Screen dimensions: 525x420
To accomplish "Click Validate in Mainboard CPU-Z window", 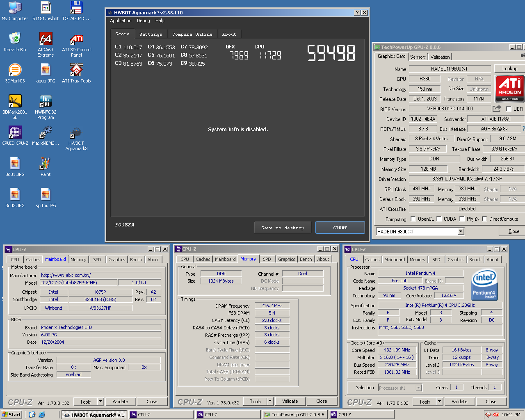I will click(120, 402).
